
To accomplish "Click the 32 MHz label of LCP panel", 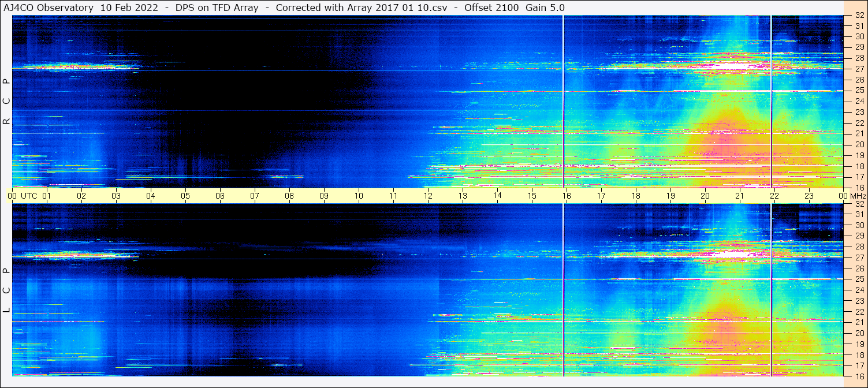I will (859, 204).
